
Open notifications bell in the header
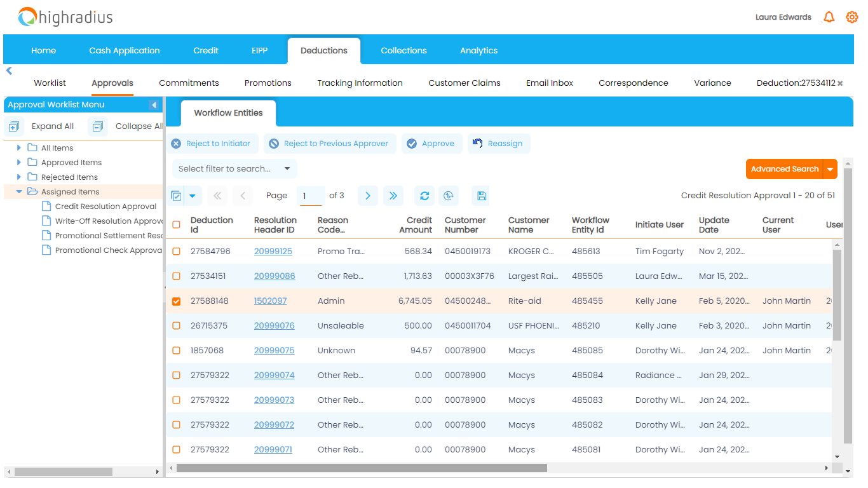[829, 17]
